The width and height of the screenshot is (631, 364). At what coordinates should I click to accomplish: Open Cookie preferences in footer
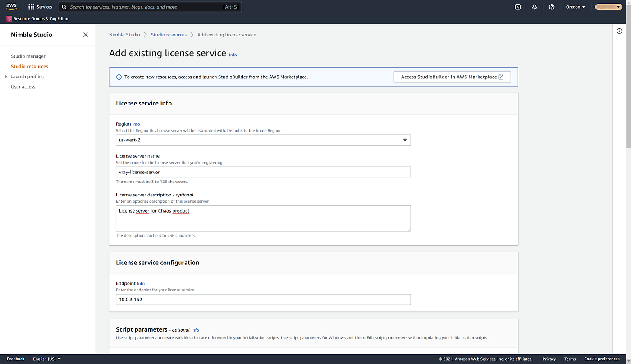602,359
